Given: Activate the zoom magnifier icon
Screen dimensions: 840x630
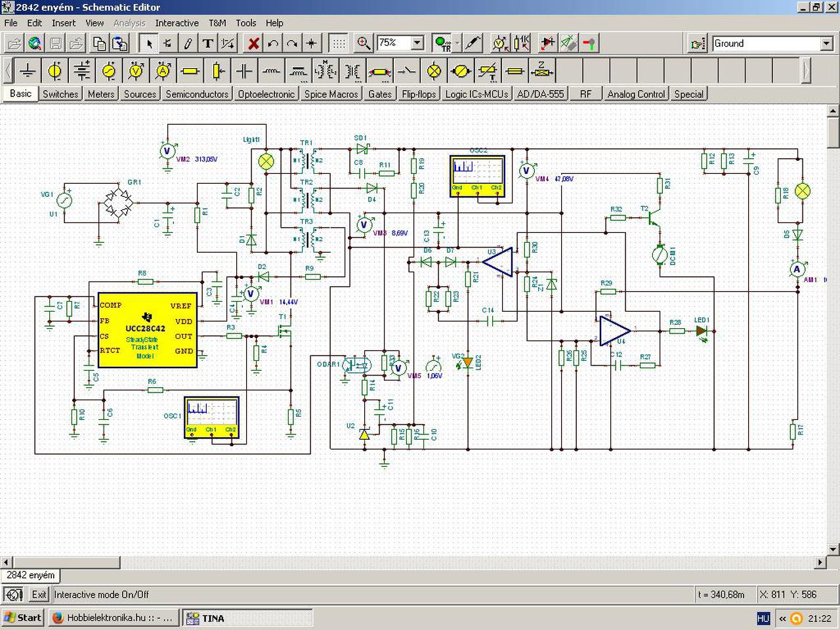Looking at the screenshot, I should (363, 43).
